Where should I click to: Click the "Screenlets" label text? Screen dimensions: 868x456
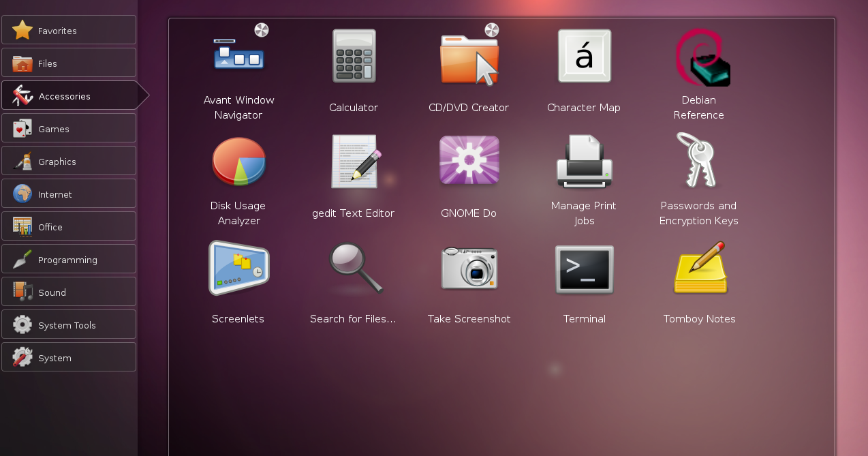click(238, 319)
